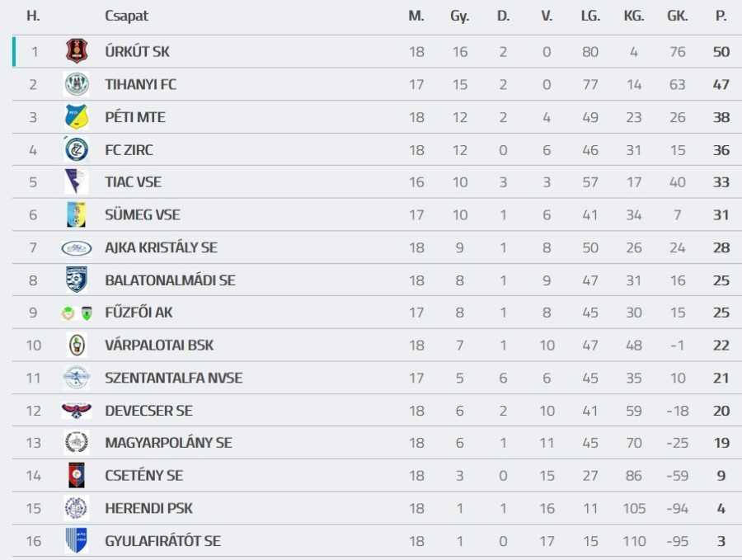Click the TIAC VSE team badge

pyautogui.click(x=77, y=182)
